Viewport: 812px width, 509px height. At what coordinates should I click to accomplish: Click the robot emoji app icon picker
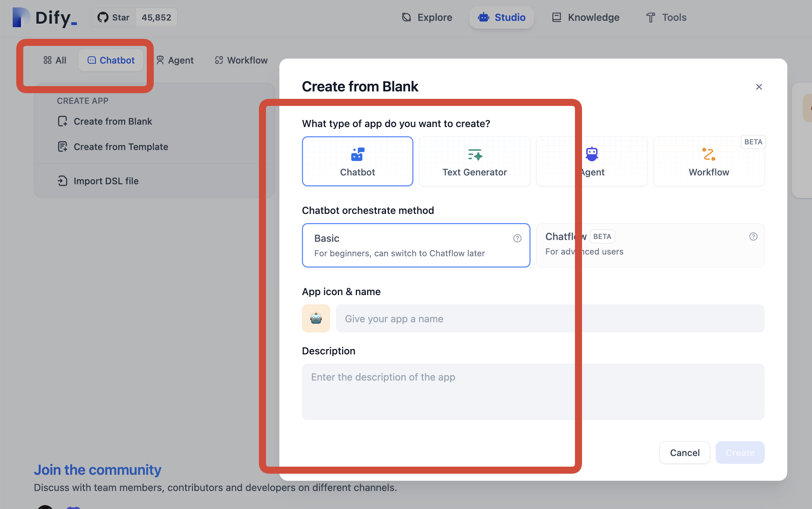(x=316, y=318)
